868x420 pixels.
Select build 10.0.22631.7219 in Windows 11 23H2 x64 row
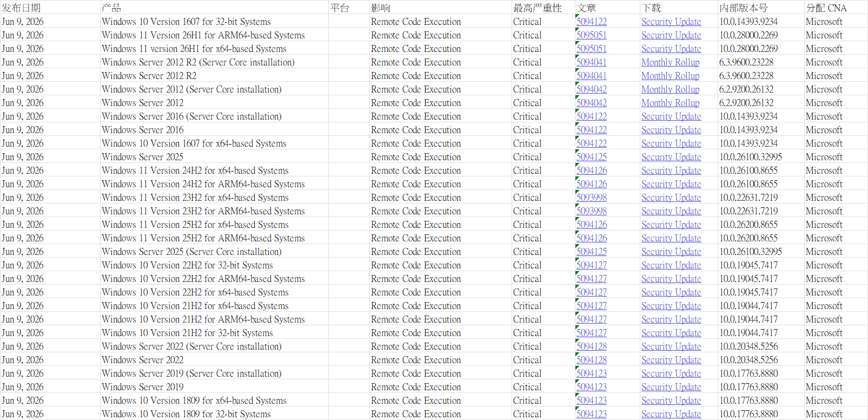(x=761, y=198)
